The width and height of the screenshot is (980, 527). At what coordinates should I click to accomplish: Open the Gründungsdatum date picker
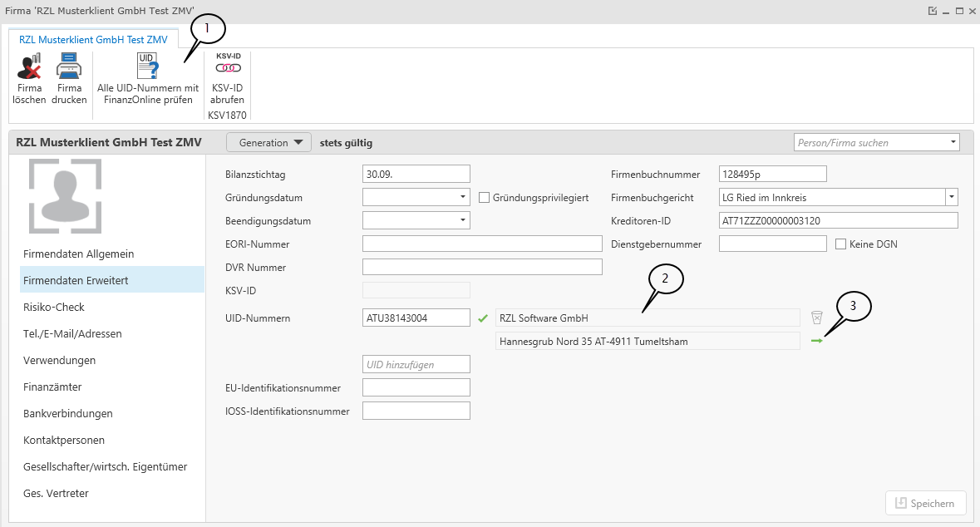pos(463,198)
